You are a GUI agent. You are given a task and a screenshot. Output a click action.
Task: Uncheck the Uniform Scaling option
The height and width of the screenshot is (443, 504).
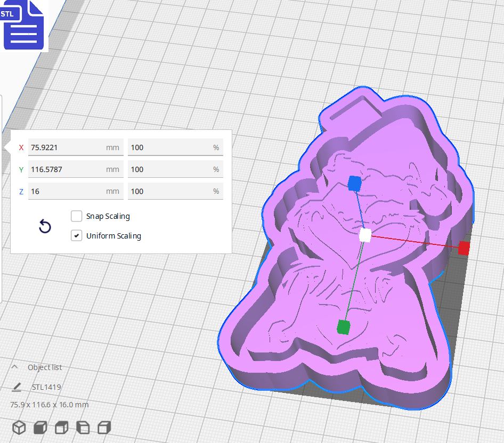(76, 235)
